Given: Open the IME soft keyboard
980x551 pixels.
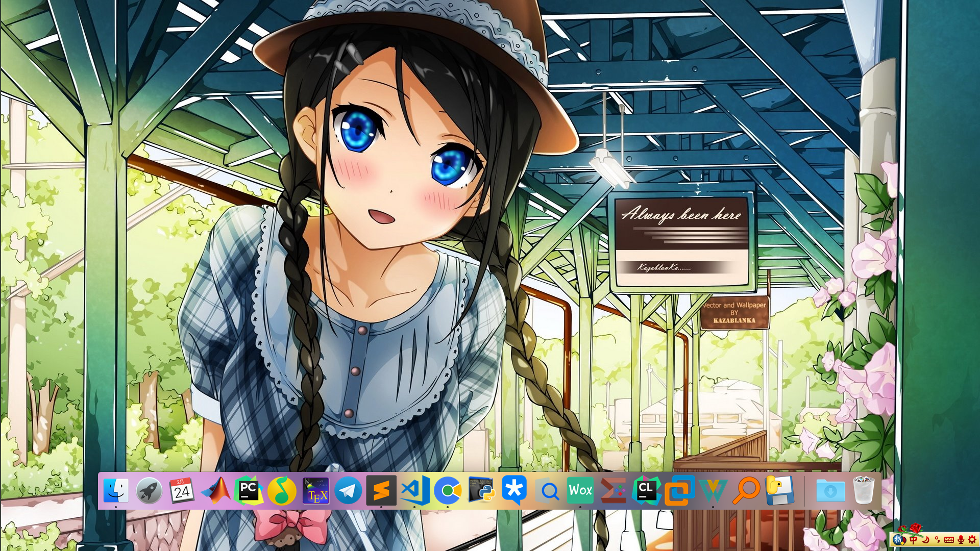Looking at the screenshot, I should (949, 540).
